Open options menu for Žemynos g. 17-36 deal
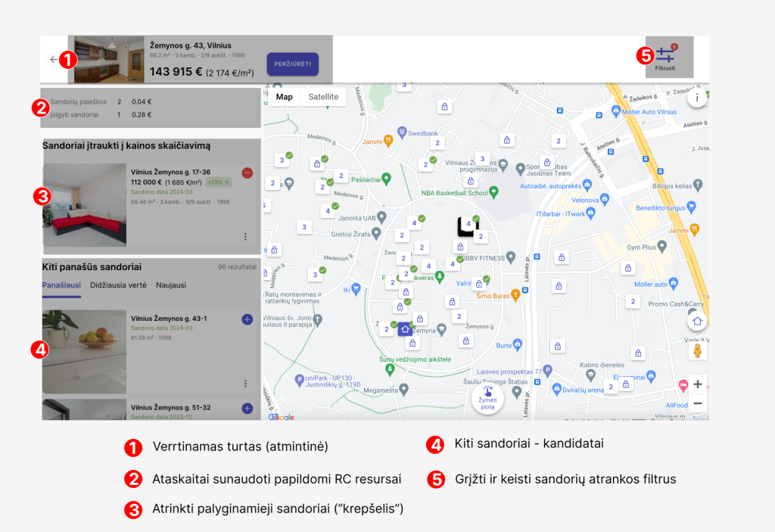Screen dimensions: 775x532 coord(245,237)
